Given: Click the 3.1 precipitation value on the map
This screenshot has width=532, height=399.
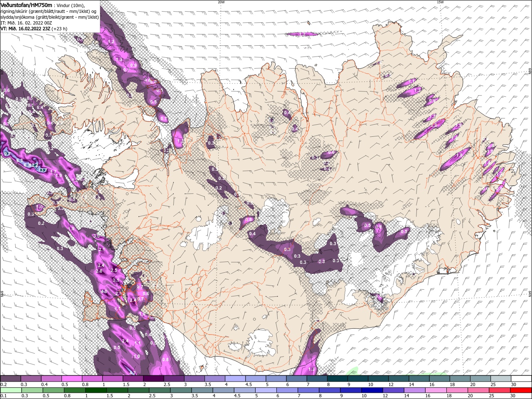Looking at the screenshot, I should (x=116, y=281).
